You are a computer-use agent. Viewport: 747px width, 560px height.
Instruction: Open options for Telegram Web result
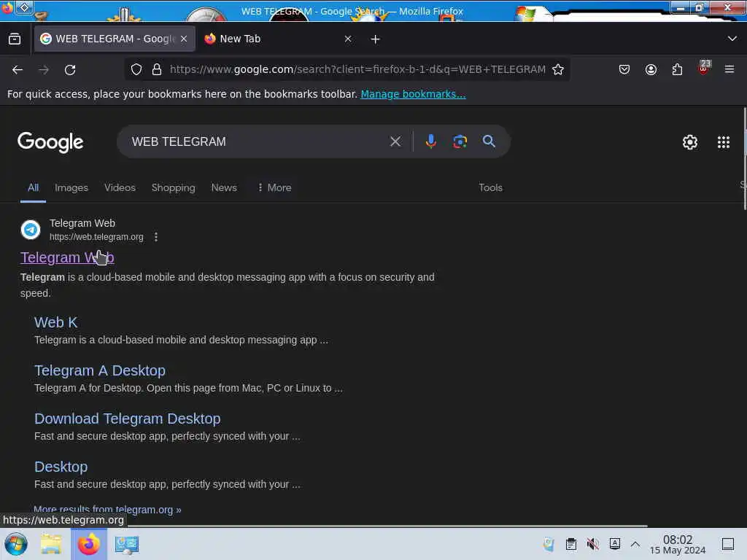(x=156, y=237)
